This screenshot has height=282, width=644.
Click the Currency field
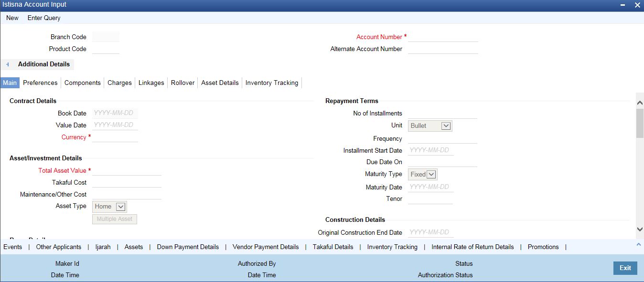coord(115,137)
